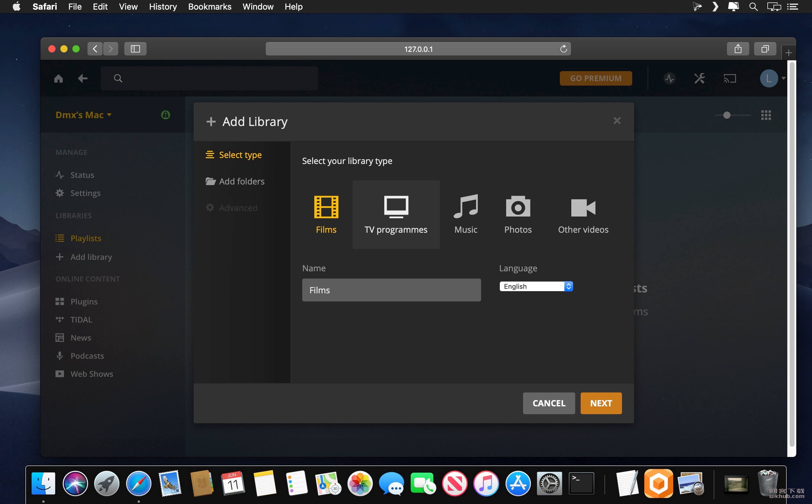
Task: Open System Preferences from the Dock
Action: [549, 483]
